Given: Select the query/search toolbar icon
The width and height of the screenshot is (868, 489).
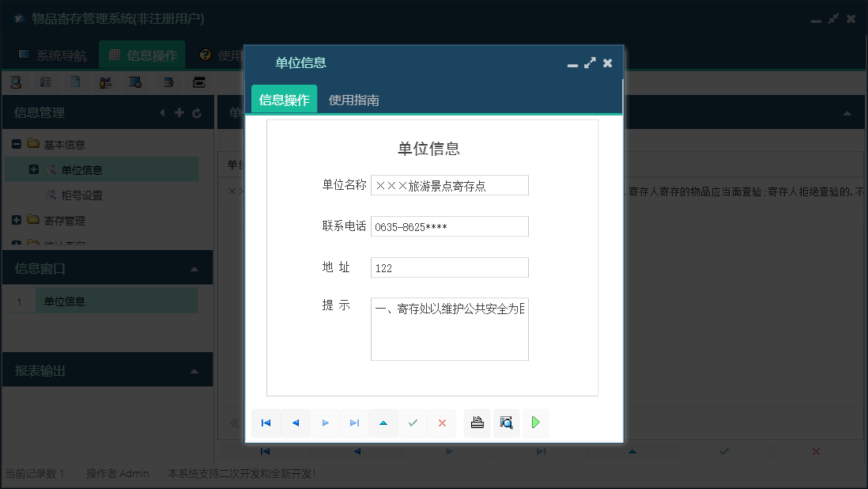Looking at the screenshot, I should 16,82.
